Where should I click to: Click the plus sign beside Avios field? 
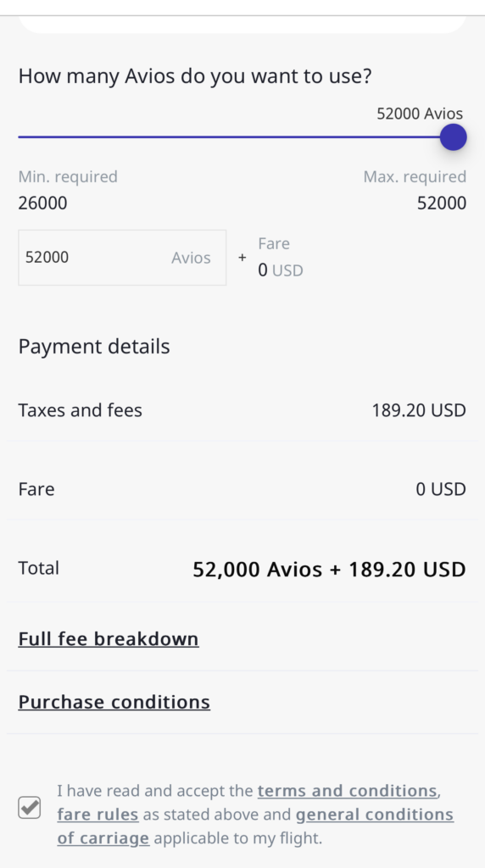click(x=242, y=258)
